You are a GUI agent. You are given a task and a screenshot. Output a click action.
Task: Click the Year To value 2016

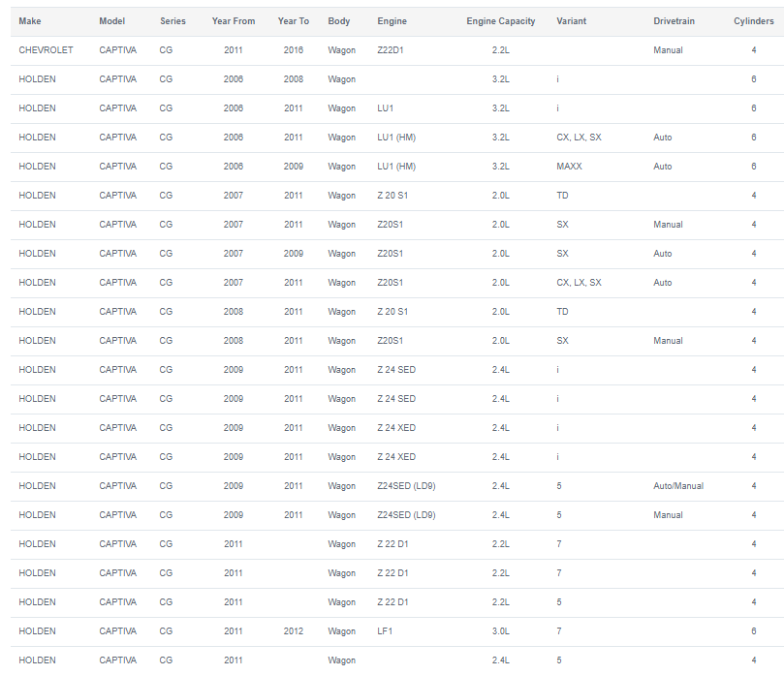coord(294,50)
